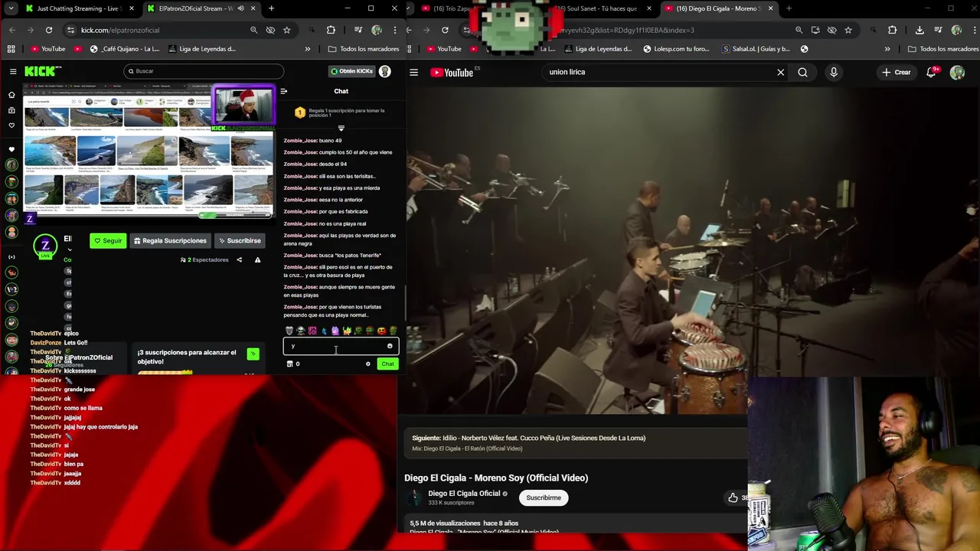Expand the chat pinned gift banner arrow
980x551 pixels.
point(341,128)
